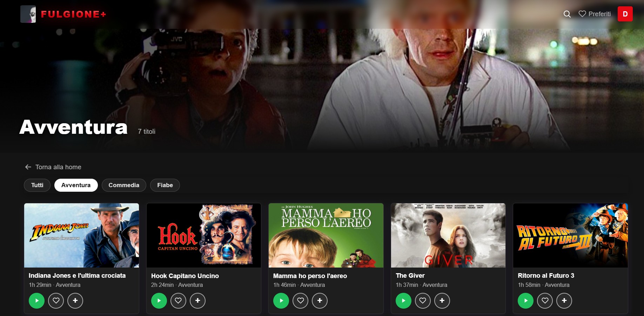Go back via Torna alla home
The width and height of the screenshot is (644, 316).
tap(53, 167)
